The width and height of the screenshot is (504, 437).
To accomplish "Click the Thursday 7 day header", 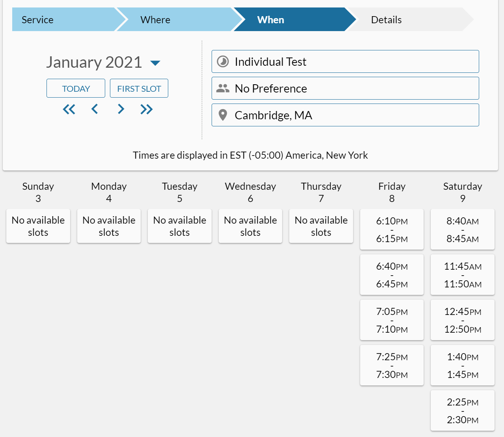I will click(321, 192).
